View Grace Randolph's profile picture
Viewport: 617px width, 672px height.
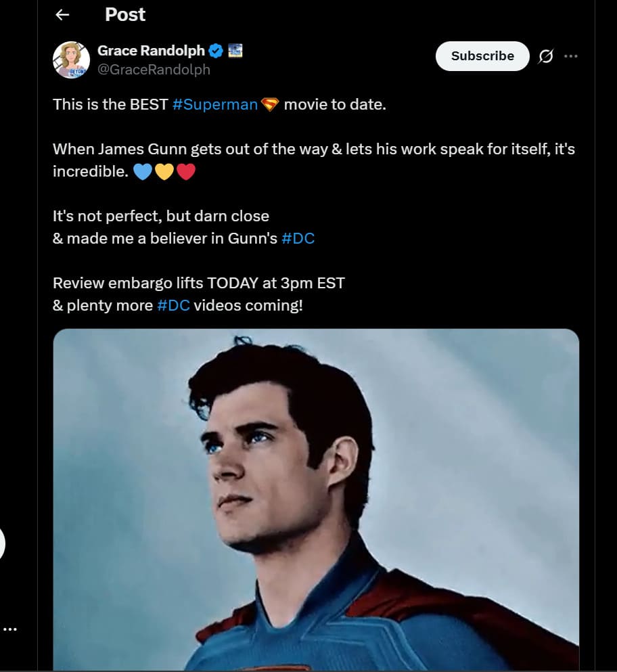click(x=72, y=60)
